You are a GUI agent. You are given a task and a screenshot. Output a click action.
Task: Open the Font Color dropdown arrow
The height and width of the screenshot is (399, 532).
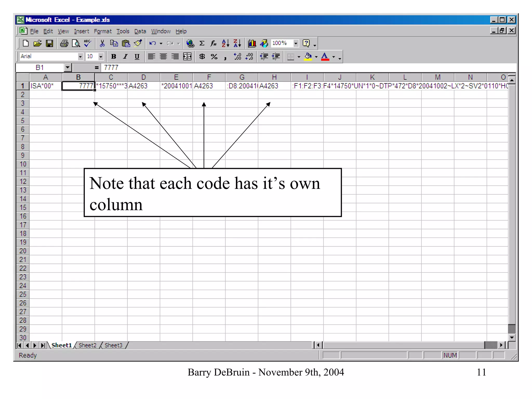334,57
